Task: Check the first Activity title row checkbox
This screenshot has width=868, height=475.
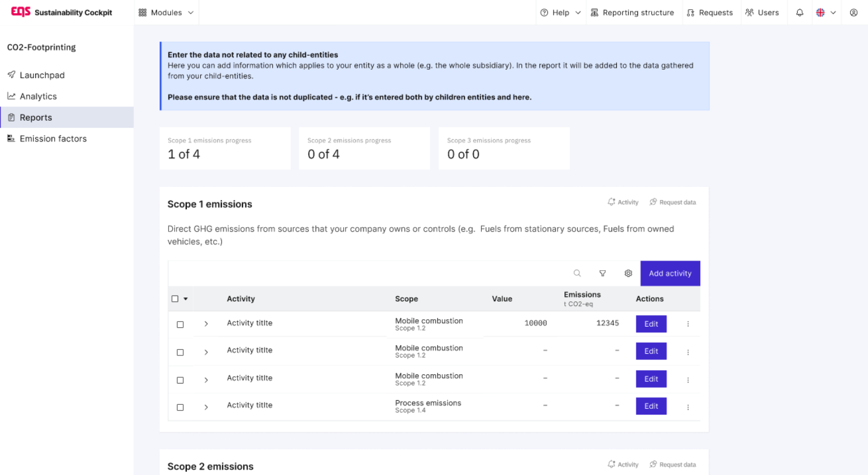Action: [x=180, y=325]
